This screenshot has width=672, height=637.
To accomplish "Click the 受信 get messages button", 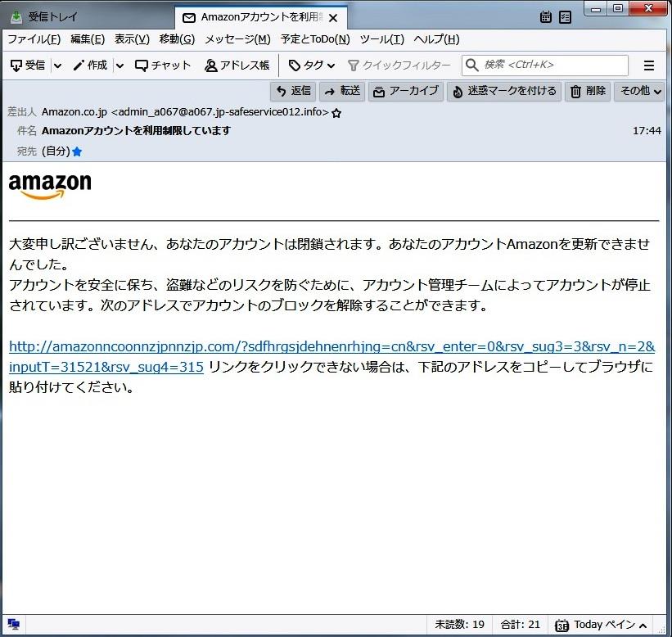I will [28, 66].
